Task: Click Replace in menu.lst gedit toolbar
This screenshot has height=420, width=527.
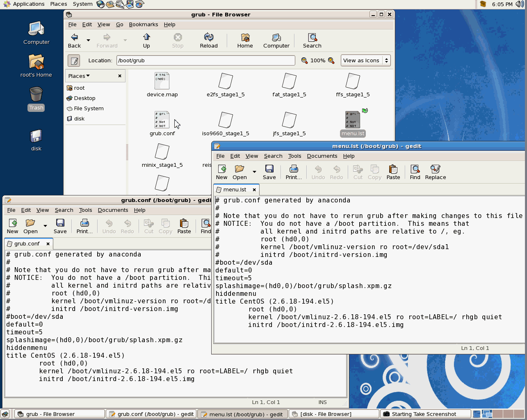Action: (x=436, y=173)
